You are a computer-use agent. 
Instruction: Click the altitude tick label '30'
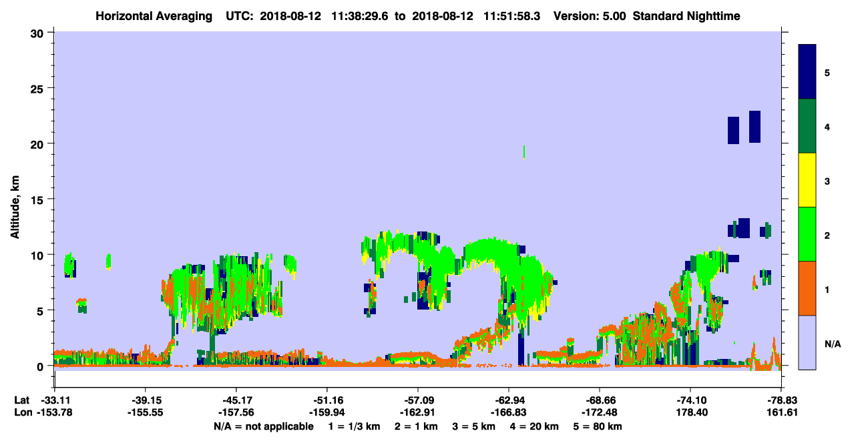(x=39, y=33)
